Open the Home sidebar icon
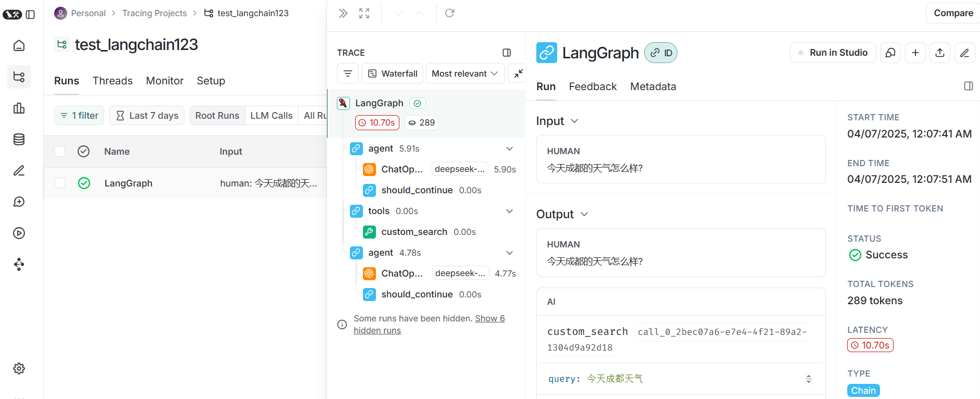The image size is (980, 399). coord(19,46)
